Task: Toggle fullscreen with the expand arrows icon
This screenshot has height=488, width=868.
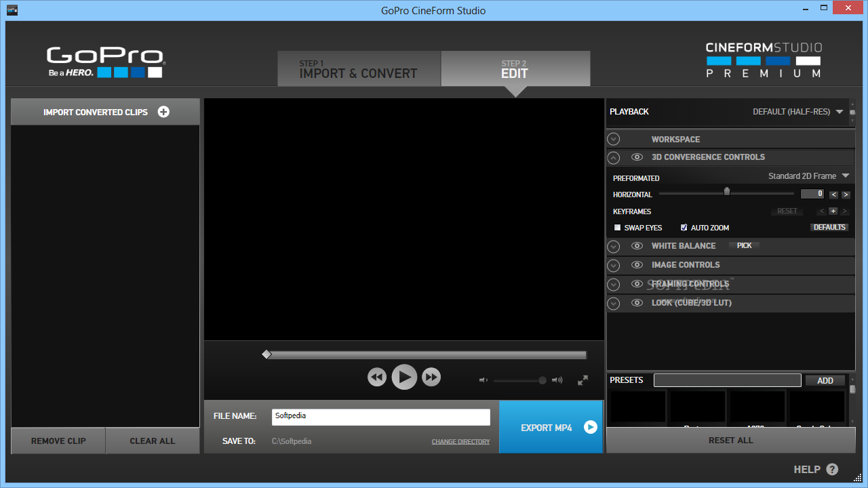Action: coord(583,380)
